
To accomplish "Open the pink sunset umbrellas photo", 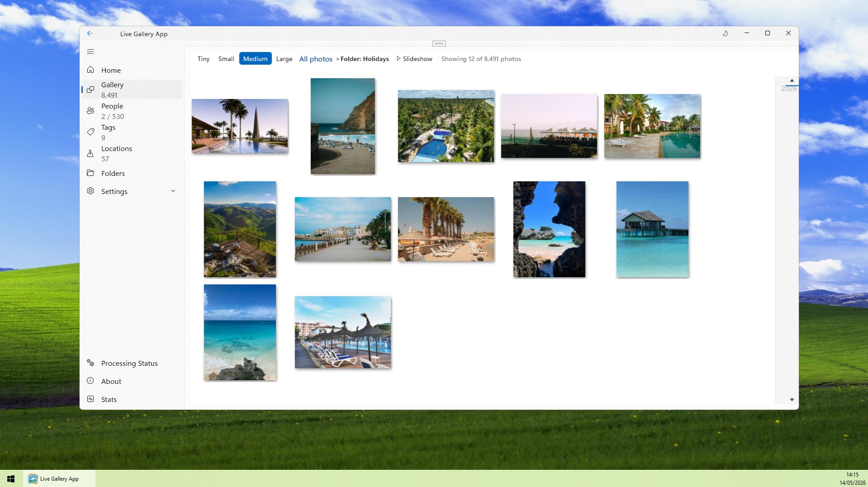I will [549, 126].
